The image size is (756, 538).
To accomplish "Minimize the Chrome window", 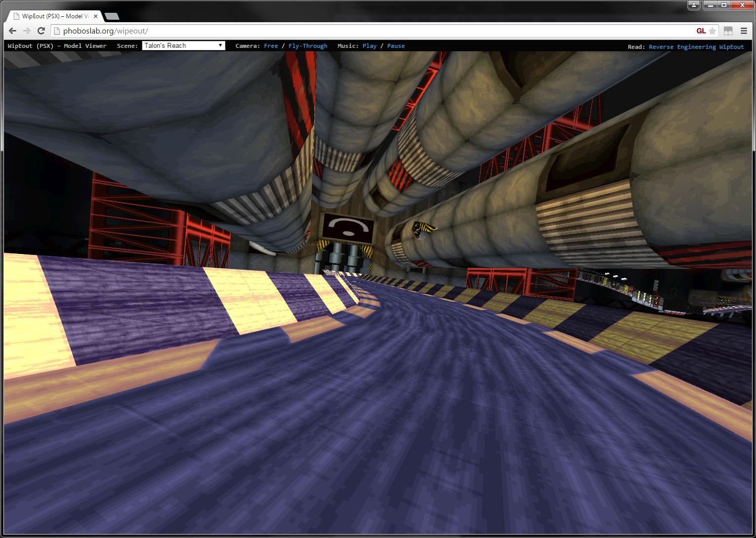I will (x=710, y=5).
